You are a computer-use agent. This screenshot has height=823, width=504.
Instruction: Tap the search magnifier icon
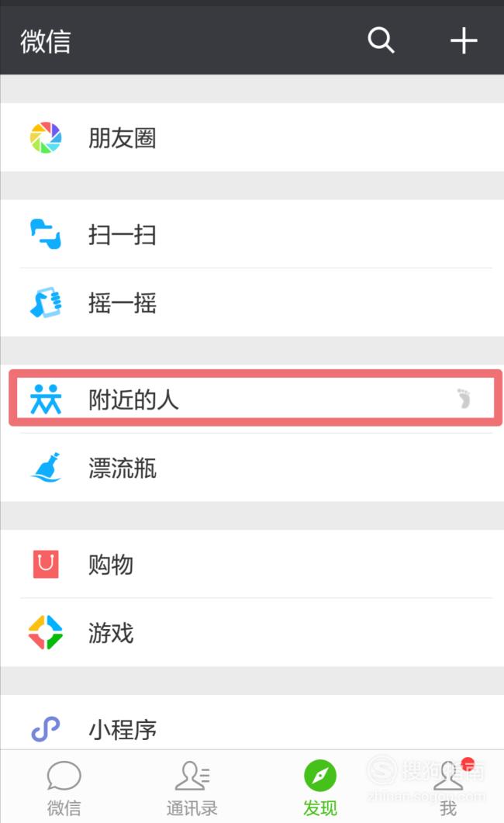pos(381,40)
